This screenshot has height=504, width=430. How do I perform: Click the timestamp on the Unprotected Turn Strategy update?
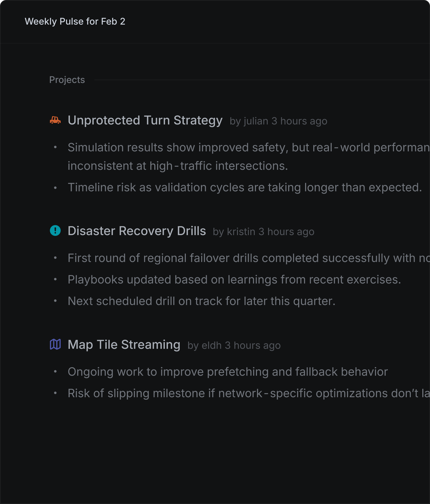pyautogui.click(x=299, y=121)
